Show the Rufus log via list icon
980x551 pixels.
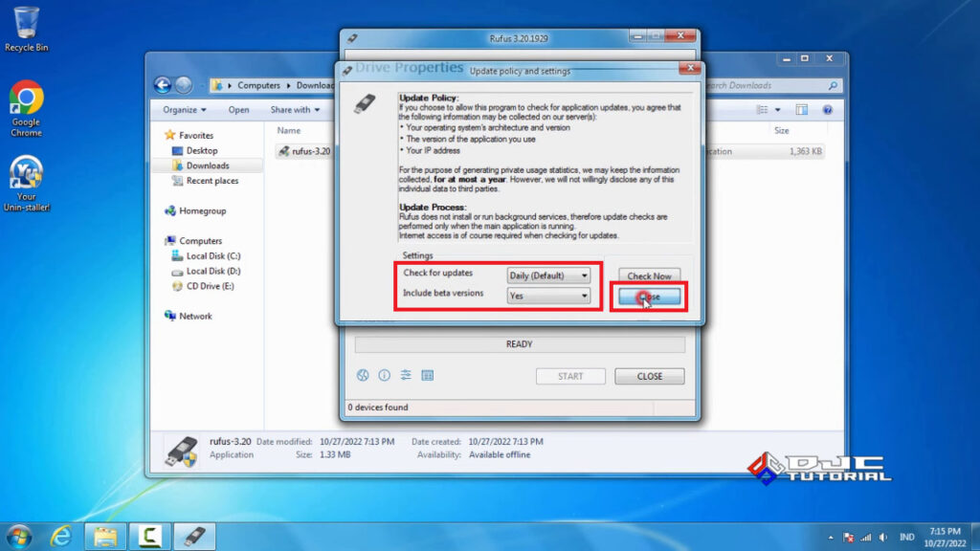[426, 375]
